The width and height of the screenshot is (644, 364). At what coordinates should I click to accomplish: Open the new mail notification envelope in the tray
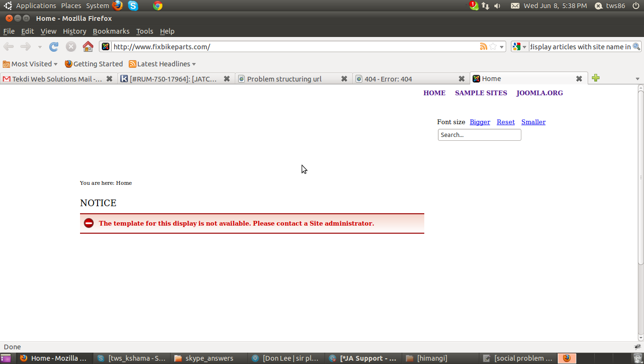click(515, 6)
